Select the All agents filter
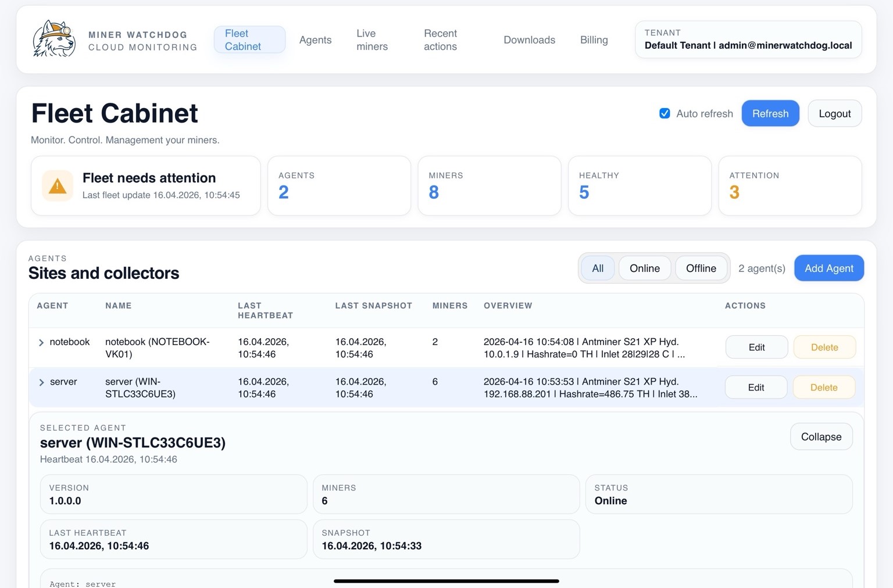 [x=598, y=268]
